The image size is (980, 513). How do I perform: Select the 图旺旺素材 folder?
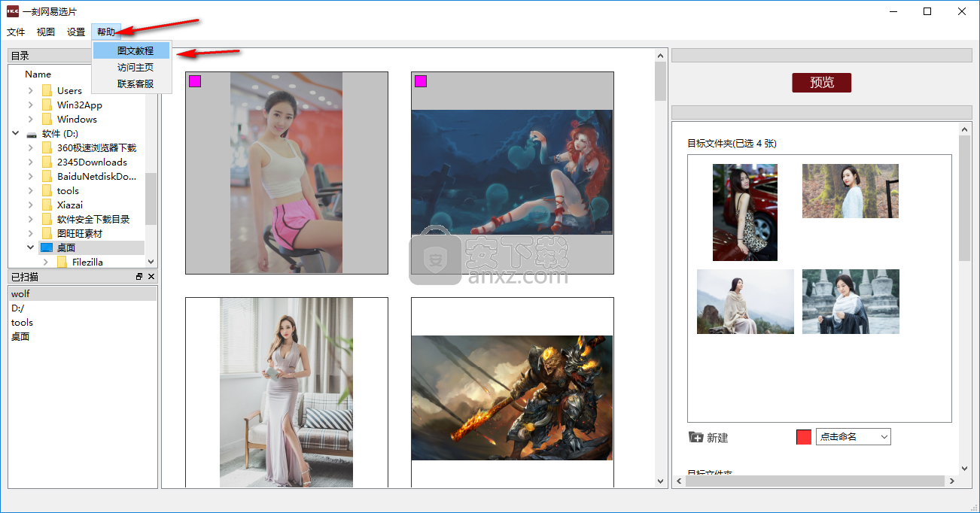(x=79, y=234)
